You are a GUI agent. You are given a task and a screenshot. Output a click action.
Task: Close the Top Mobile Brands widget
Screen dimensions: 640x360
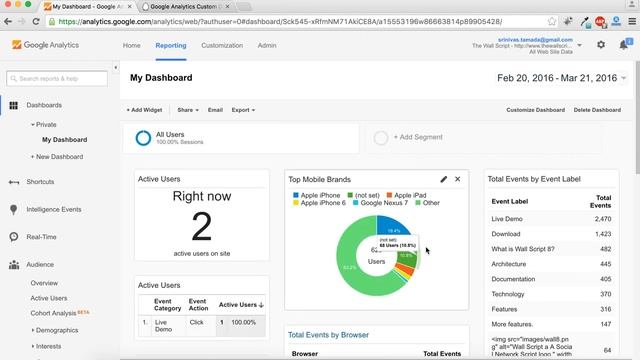[x=458, y=179]
